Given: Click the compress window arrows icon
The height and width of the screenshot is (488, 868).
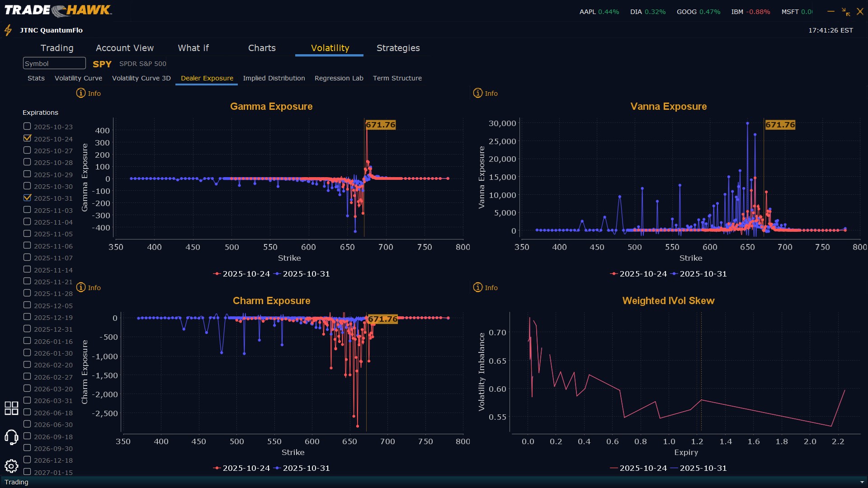Looking at the screenshot, I should (846, 12).
